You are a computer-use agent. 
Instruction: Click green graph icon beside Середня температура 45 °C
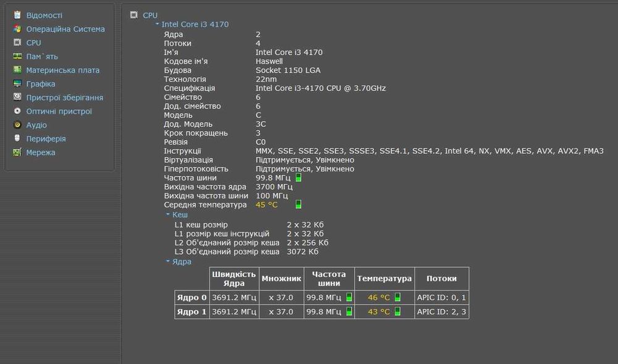click(298, 204)
